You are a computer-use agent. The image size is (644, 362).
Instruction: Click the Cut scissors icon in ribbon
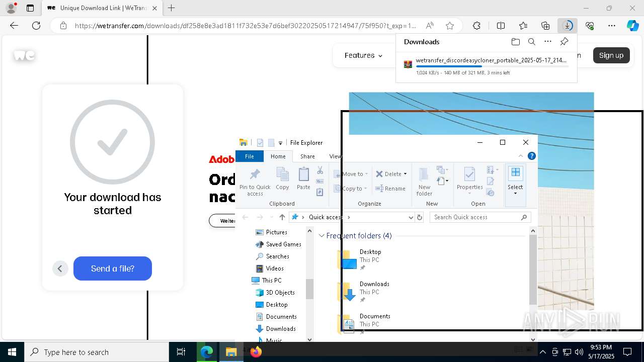coord(320,171)
